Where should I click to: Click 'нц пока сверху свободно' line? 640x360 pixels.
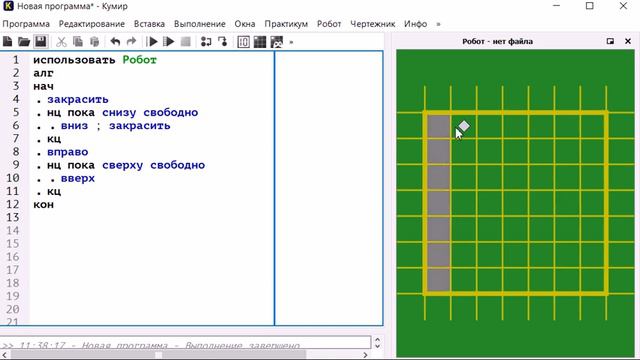(x=126, y=165)
